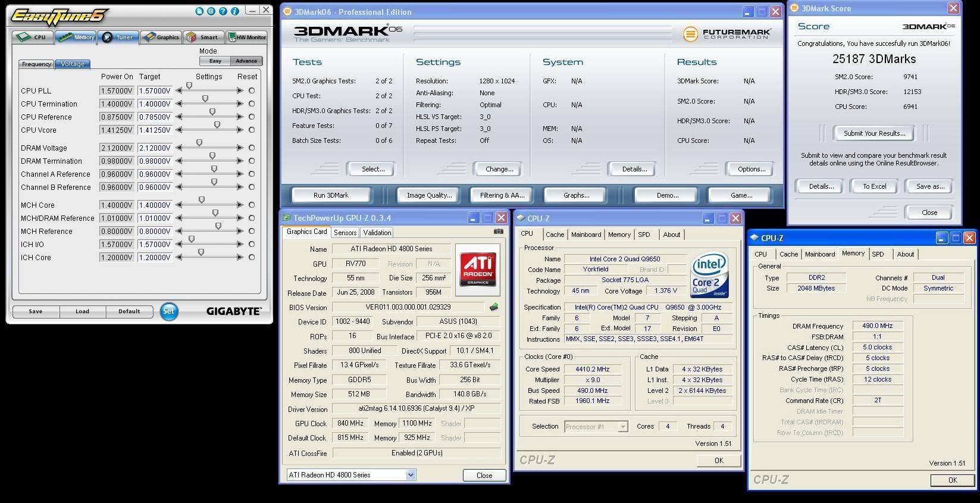Select Advance mode in EasyTune6
Viewport: 980px width, 503px height.
(246, 61)
